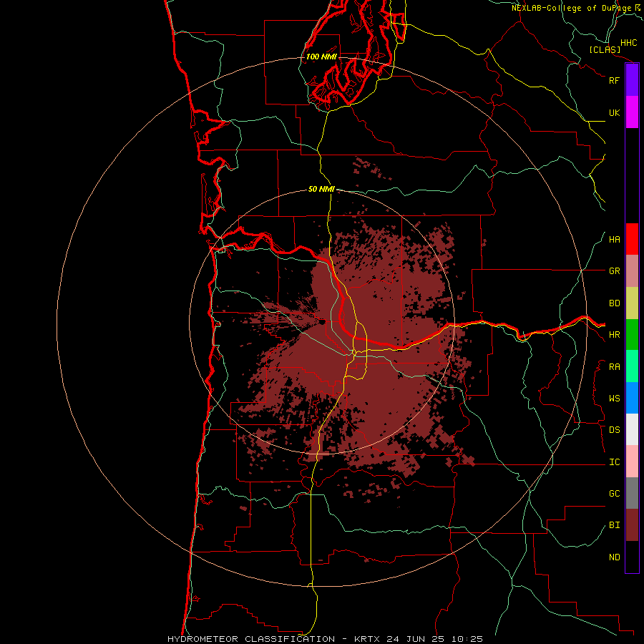Click the HHC product code label
Image resolution: width=644 pixels, height=644 pixels.
629,43
